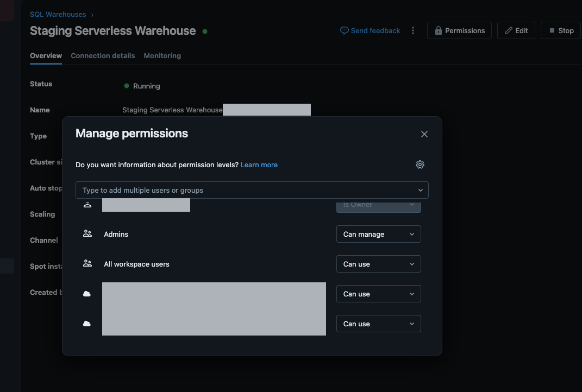Open Admins Can manage dropdown

coord(379,234)
